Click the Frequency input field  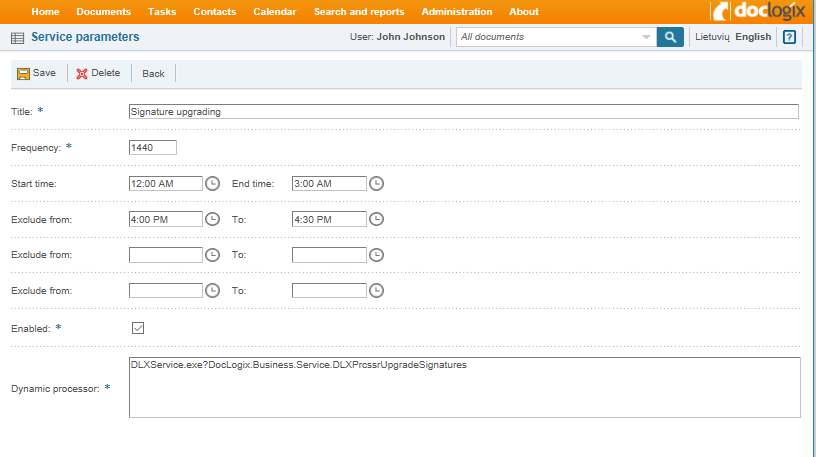pos(153,148)
